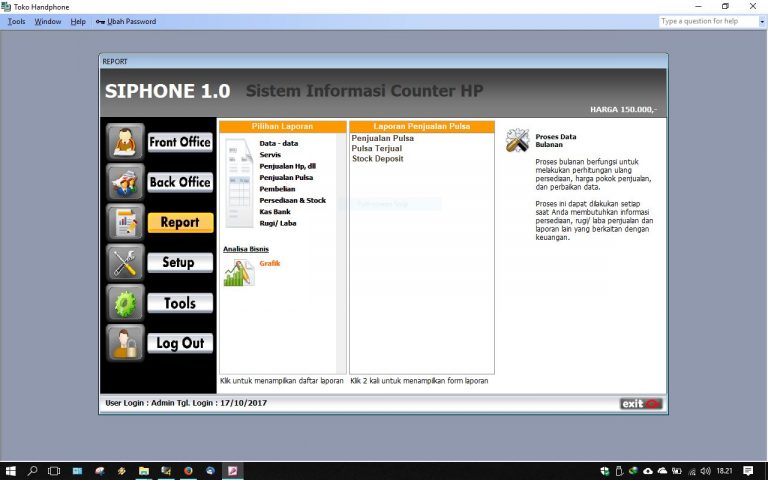Image resolution: width=768 pixels, height=480 pixels.
Task: Open the Action Center notification icon
Action: coord(748,471)
